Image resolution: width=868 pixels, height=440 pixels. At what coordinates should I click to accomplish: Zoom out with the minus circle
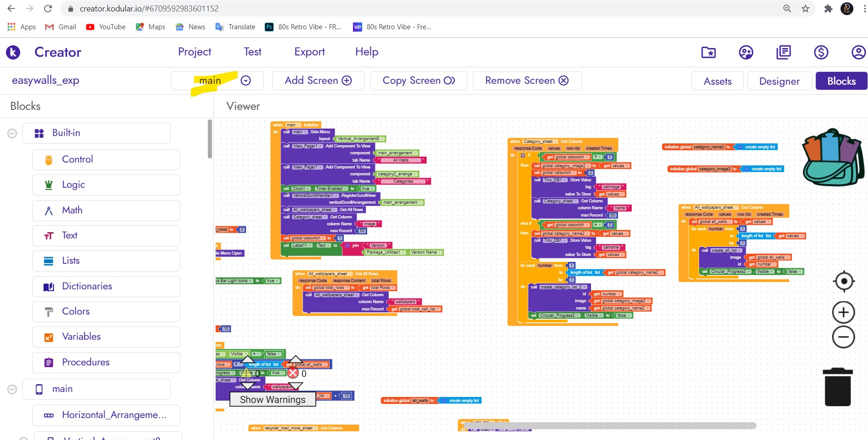843,337
